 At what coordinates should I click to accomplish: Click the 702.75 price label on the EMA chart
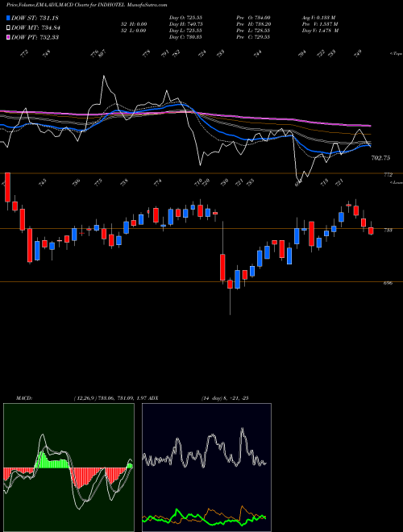click(x=381, y=158)
